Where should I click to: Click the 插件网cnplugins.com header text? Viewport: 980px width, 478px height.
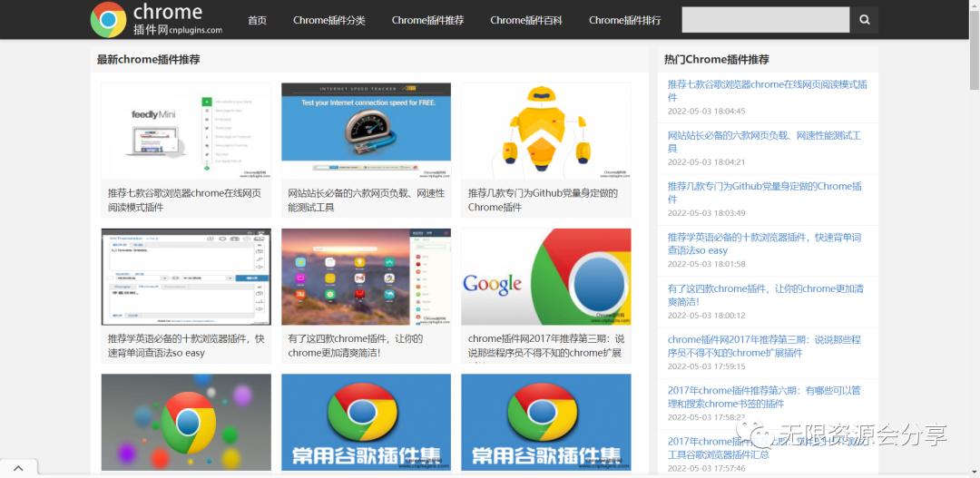coord(178,29)
